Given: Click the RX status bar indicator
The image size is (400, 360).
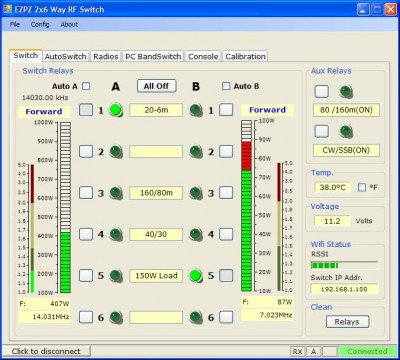Looking at the screenshot, I should click(298, 351).
